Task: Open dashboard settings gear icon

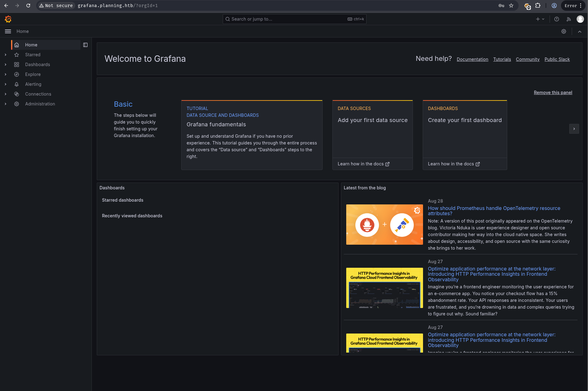Action: tap(564, 31)
